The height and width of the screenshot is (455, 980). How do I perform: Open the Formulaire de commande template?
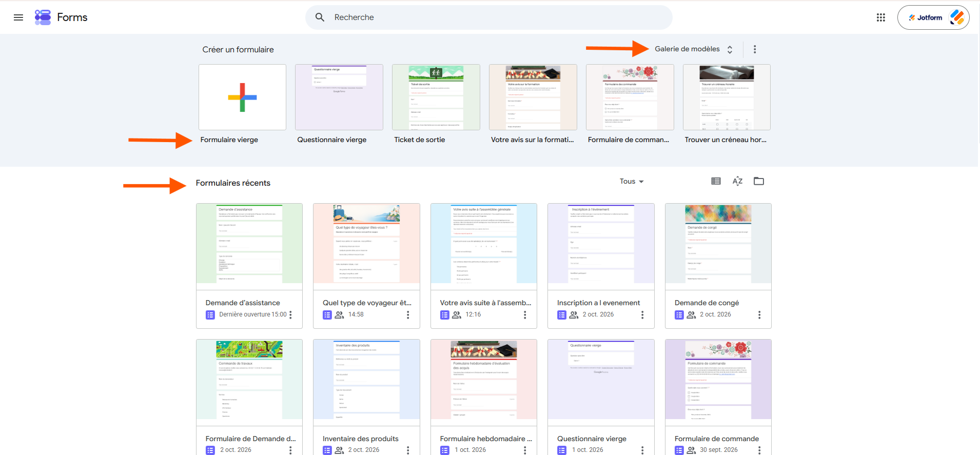pos(630,97)
